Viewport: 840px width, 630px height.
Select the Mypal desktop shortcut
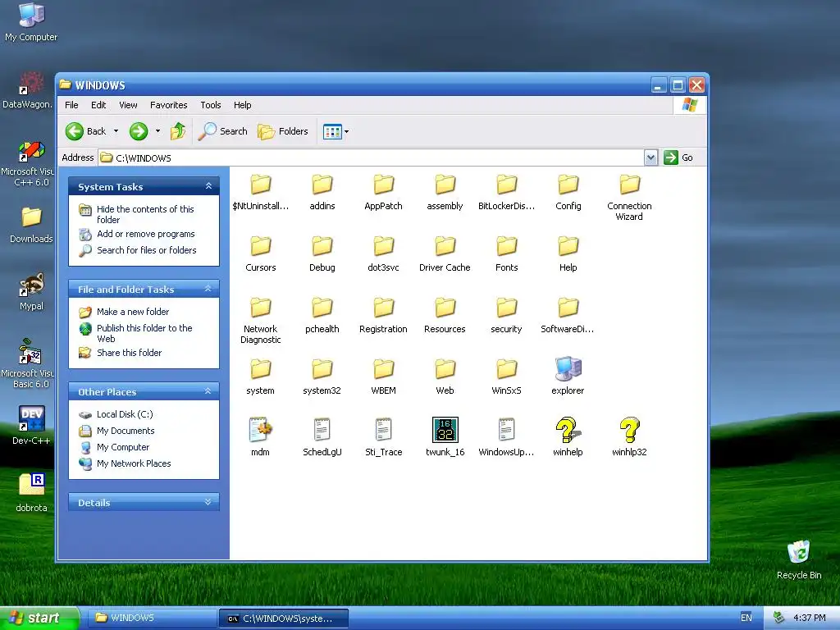click(x=31, y=291)
